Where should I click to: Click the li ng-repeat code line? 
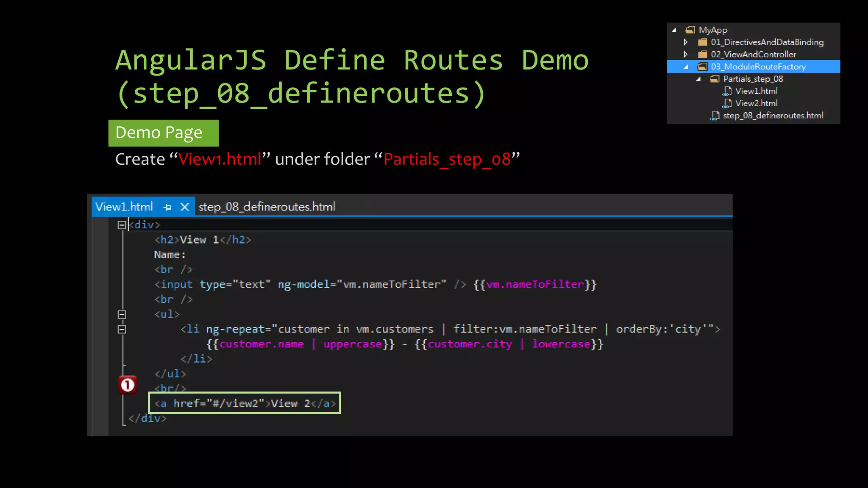(450, 329)
